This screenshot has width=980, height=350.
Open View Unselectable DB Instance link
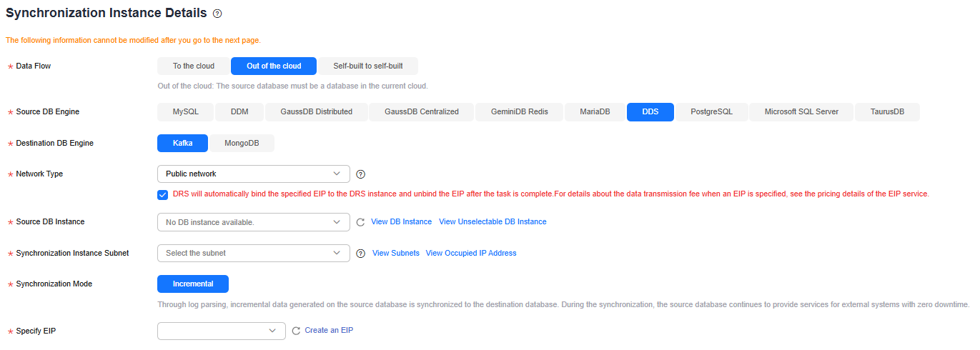pyautogui.click(x=493, y=222)
